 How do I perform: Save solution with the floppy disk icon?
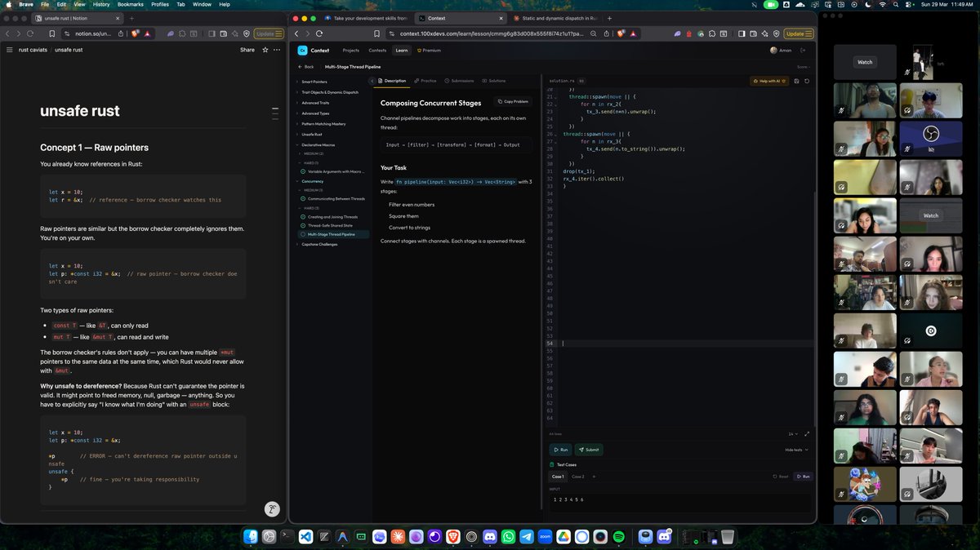[796, 81]
